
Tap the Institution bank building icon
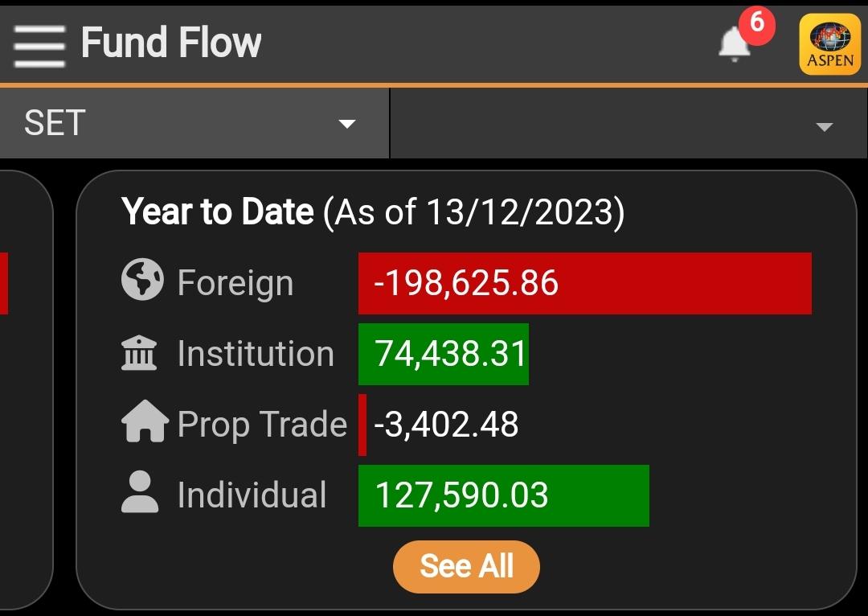(139, 352)
